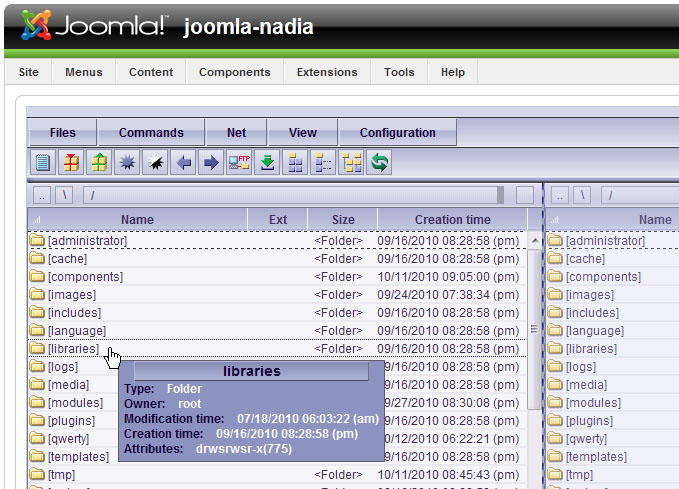Click the green download arrow icon
Screen dimensions: 679x489
pos(267,163)
